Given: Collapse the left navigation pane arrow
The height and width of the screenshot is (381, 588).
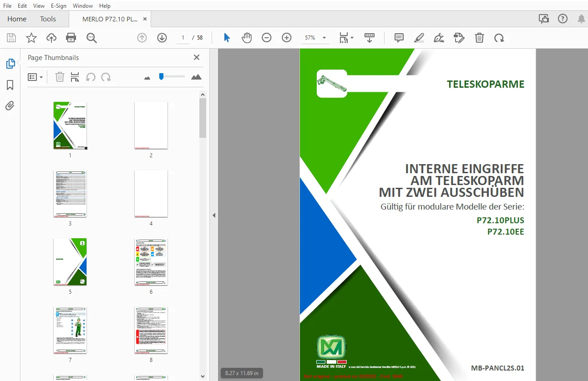Looking at the screenshot, I should (214, 216).
